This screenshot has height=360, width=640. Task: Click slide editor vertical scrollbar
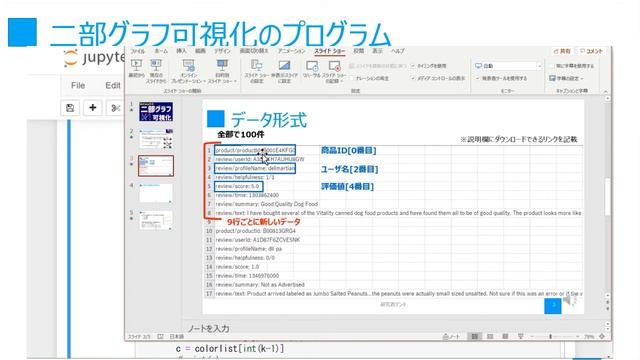tap(607, 196)
